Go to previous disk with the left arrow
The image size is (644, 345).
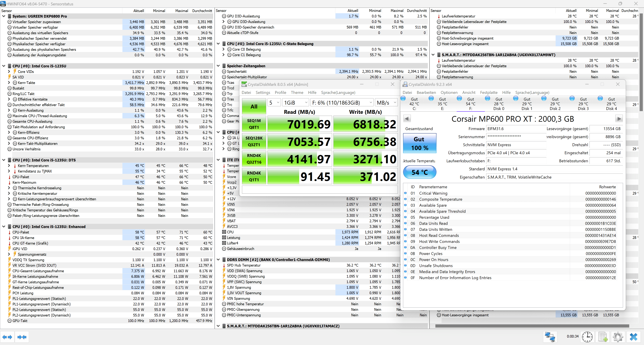pyautogui.click(x=407, y=119)
